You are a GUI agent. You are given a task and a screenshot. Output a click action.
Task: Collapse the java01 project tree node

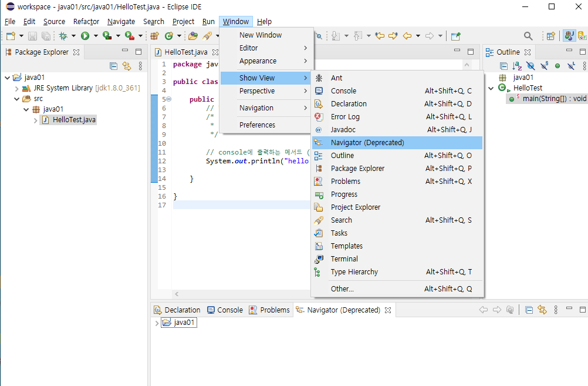tap(7, 78)
